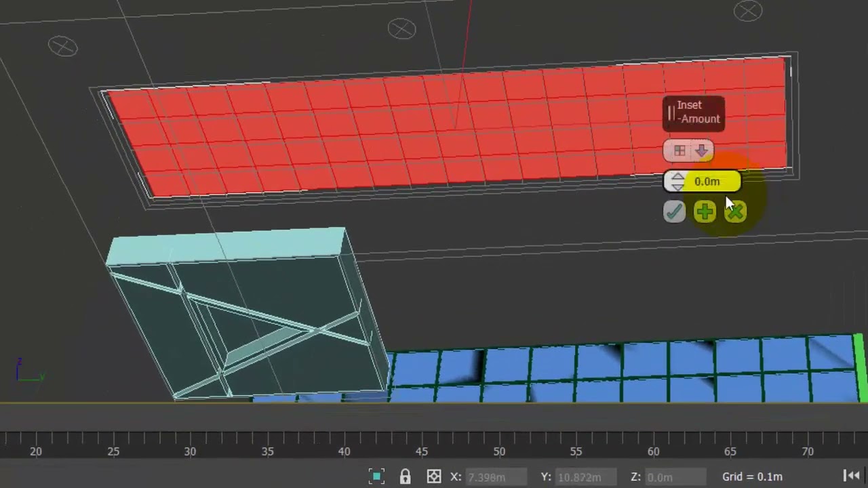Click frame 60 on the time track
The width and height of the screenshot is (868, 488).
(x=653, y=451)
